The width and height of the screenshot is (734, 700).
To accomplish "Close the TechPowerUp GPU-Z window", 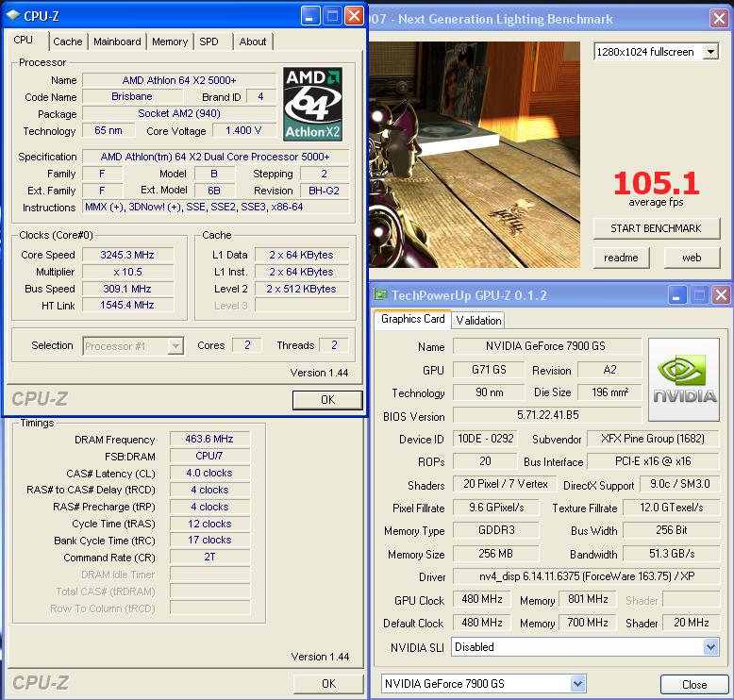I will coord(721,295).
